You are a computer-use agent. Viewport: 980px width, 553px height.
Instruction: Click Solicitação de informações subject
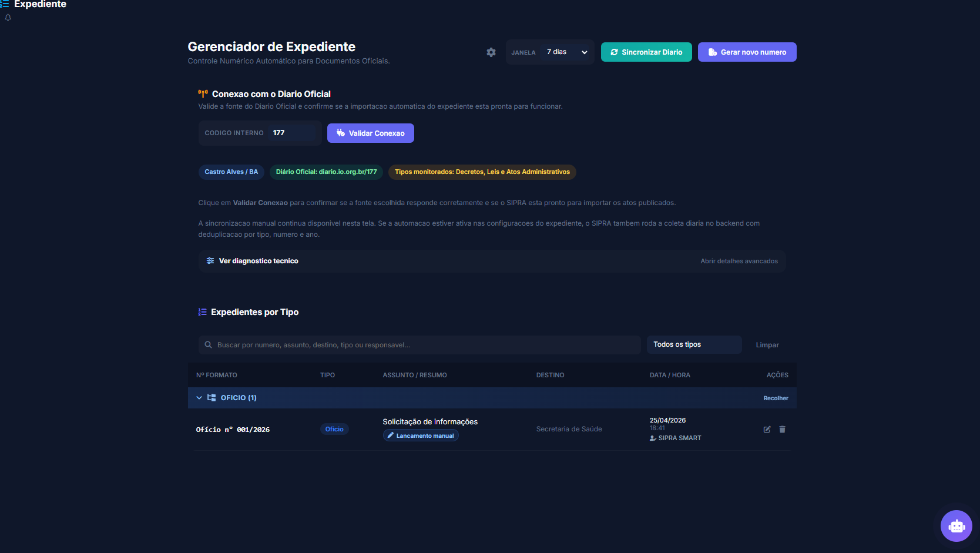430,422
